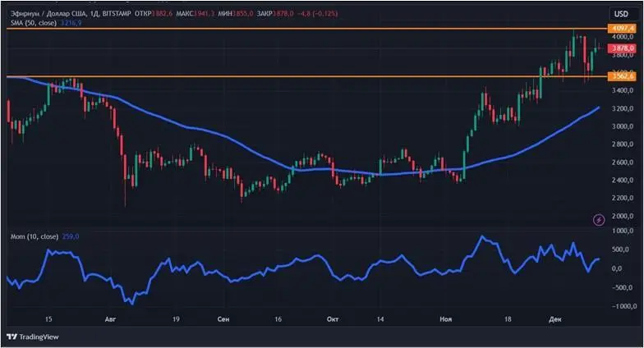Click the Окт label on time axis
Image resolution: width=644 pixels, height=348 pixels.
click(333, 317)
